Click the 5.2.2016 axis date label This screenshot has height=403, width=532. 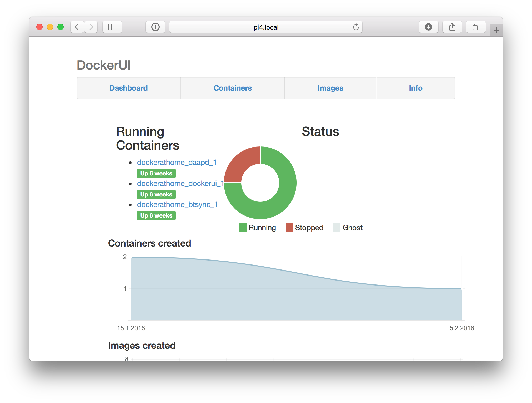462,328
